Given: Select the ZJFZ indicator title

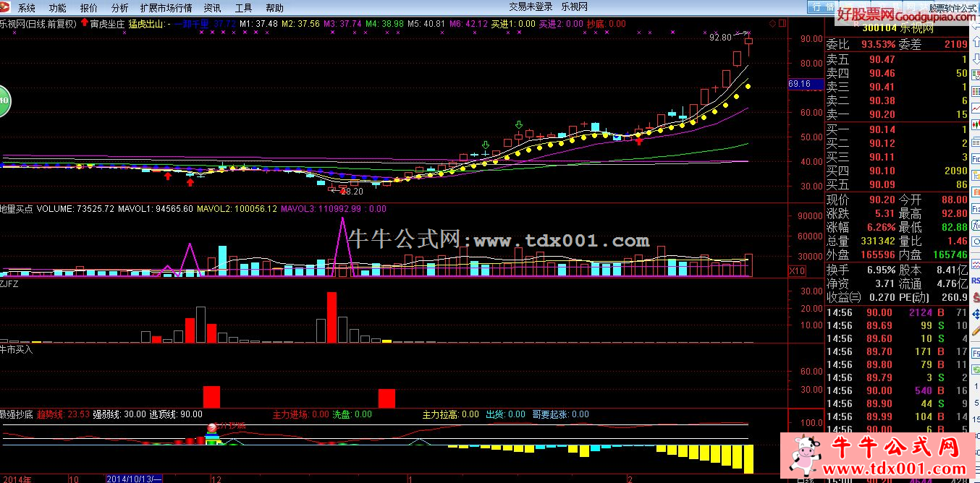Looking at the screenshot, I should 9,284.
